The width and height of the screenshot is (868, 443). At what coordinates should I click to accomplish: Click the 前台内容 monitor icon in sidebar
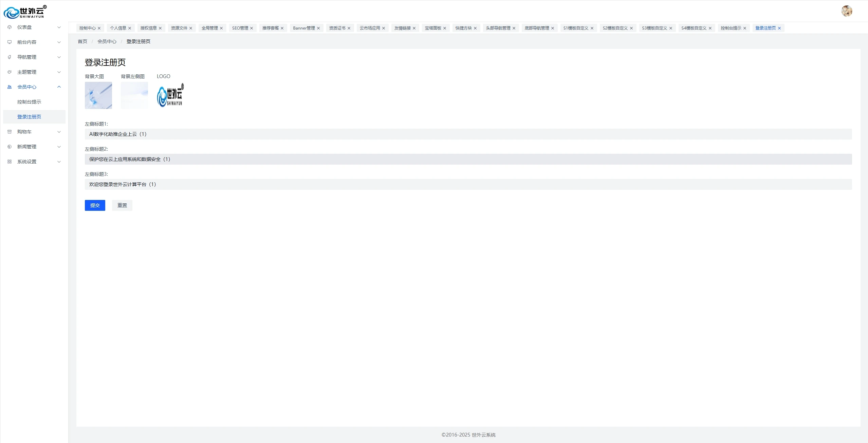(x=10, y=42)
